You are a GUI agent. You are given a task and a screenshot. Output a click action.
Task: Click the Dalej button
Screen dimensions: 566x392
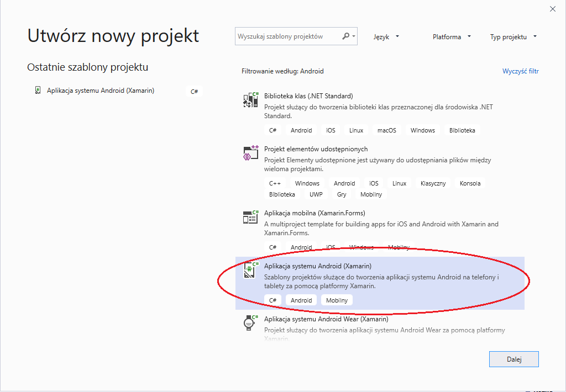pyautogui.click(x=513, y=359)
